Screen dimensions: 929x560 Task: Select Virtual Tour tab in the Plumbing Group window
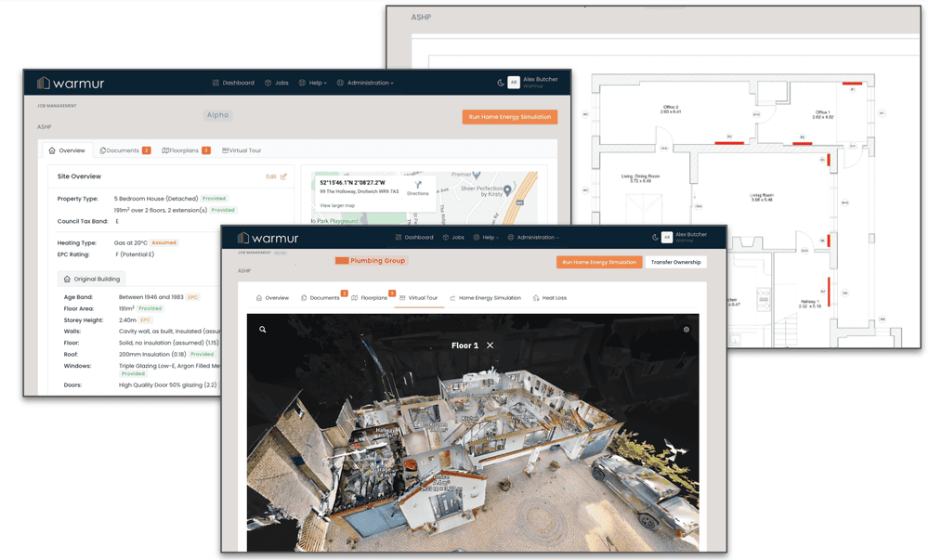tap(418, 298)
